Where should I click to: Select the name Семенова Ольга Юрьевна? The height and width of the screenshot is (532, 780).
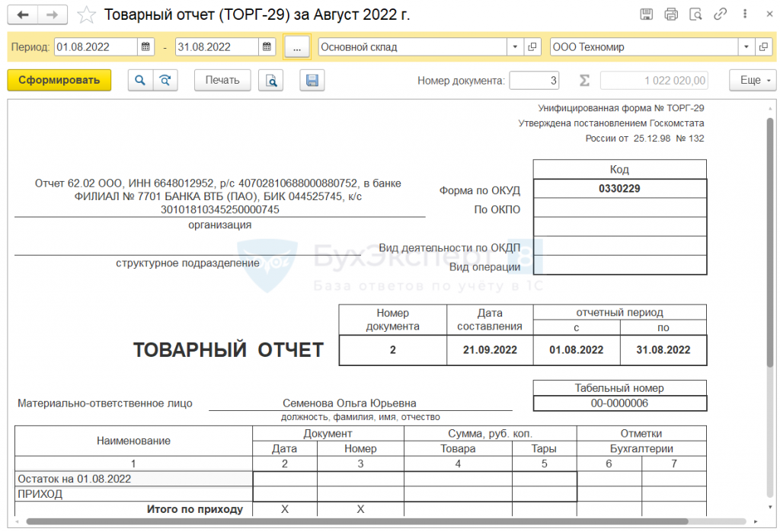click(x=349, y=403)
